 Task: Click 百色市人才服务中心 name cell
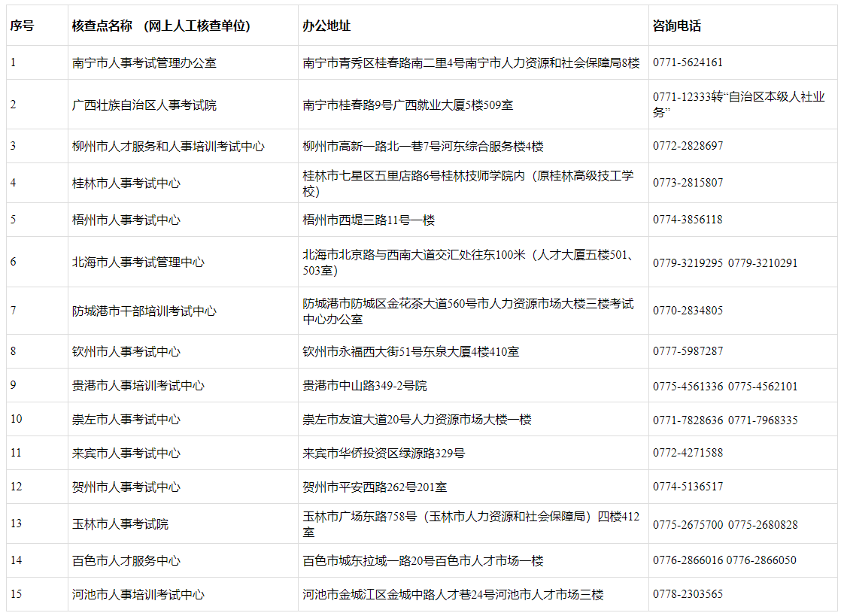click(126, 561)
